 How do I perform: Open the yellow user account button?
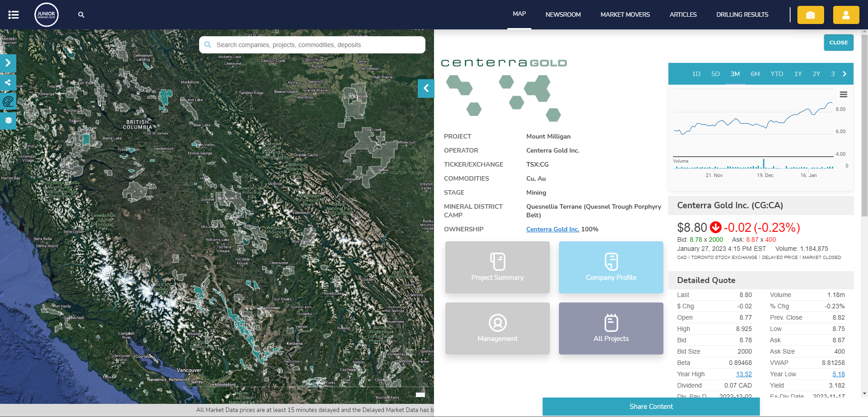845,15
